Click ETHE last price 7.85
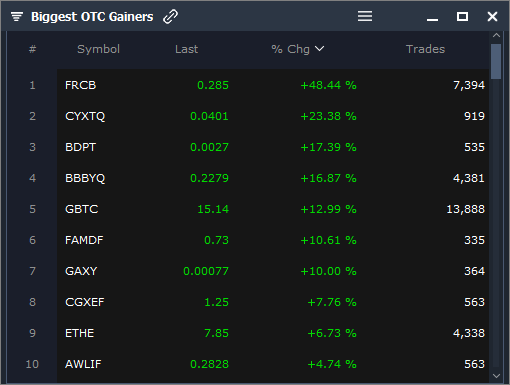 (216, 333)
